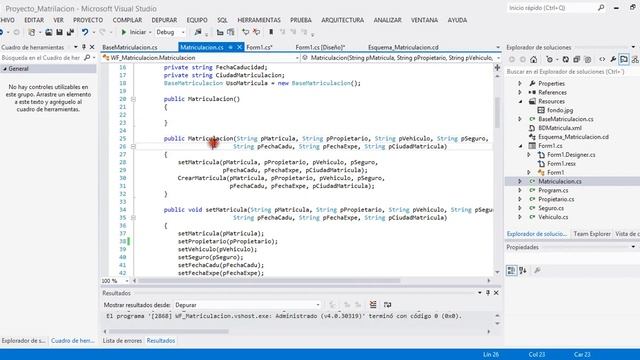This screenshot has height=360, width=640.
Task: Click the fondo.jpg image file icon
Action: click(541, 110)
